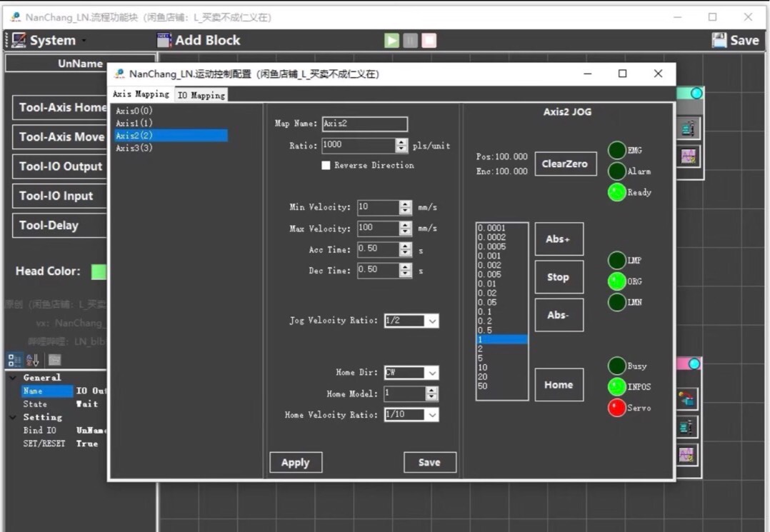
Task: Click the gray Pause toolbar button
Action: pos(410,40)
